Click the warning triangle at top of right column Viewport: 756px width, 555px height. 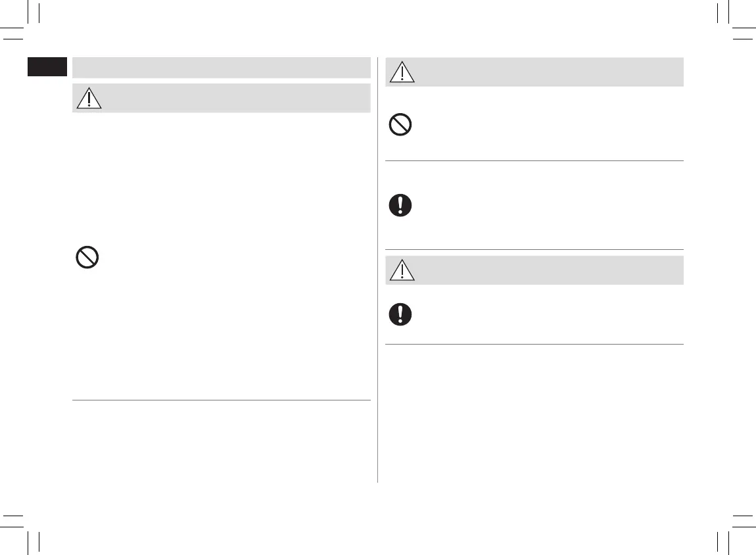(x=402, y=72)
